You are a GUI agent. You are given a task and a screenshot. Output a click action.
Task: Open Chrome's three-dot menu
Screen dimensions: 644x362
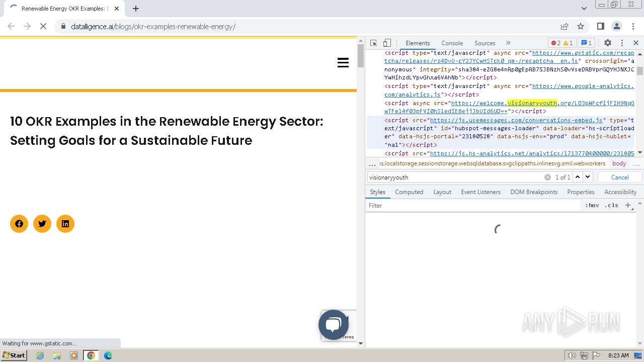click(632, 26)
